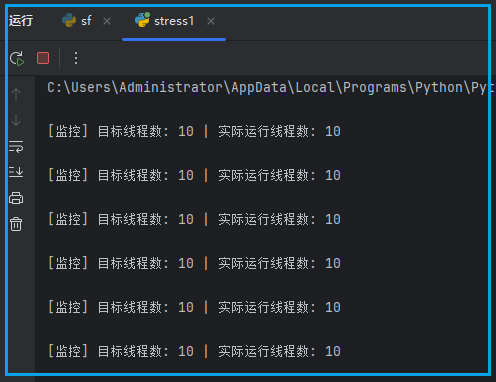Image resolution: width=496 pixels, height=382 pixels.
Task: Open the more actions menu
Action: click(76, 58)
